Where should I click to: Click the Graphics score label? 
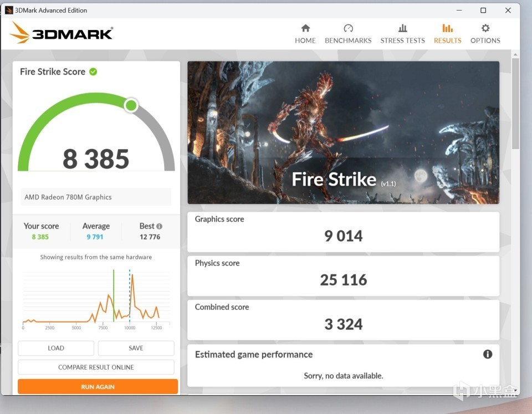point(219,219)
